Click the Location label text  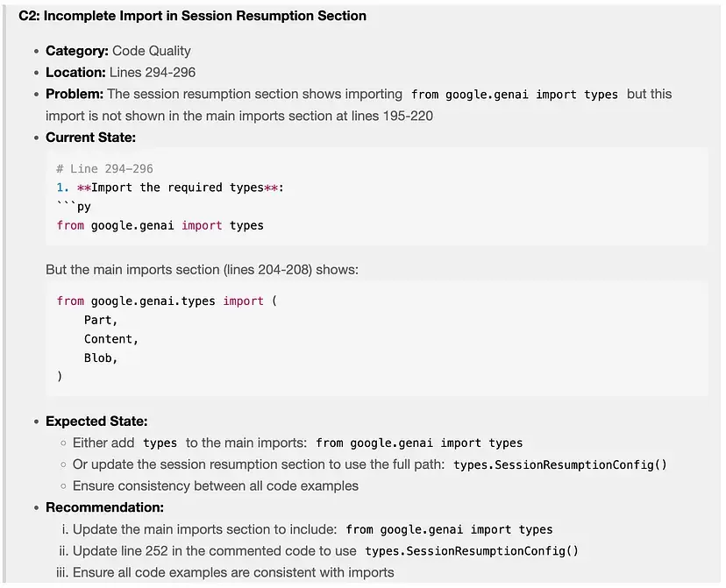click(x=76, y=72)
